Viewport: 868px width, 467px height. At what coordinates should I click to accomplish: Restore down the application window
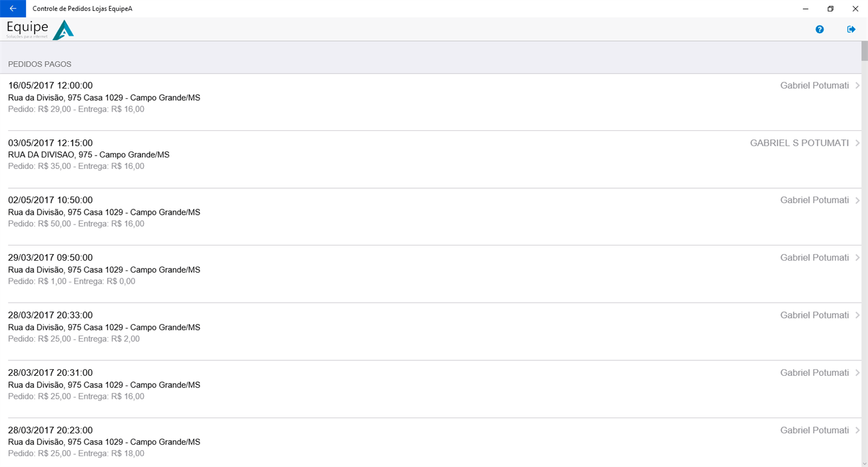click(x=830, y=8)
